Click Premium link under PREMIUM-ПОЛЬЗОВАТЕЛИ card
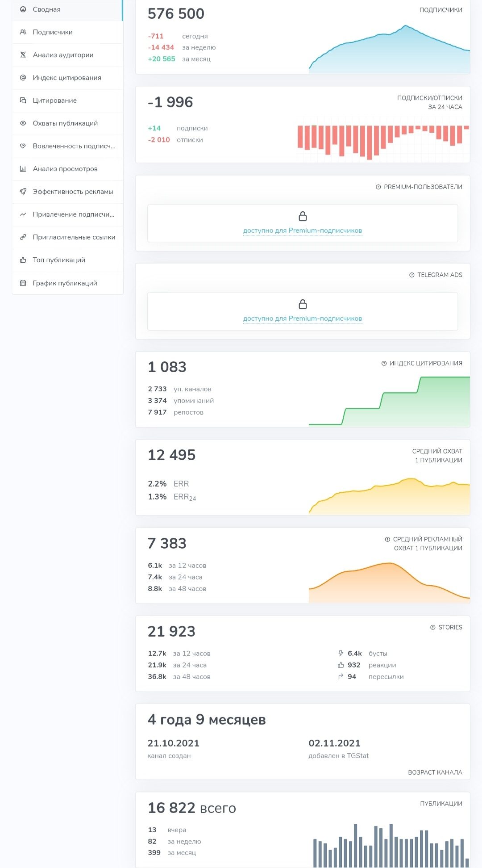 click(x=303, y=231)
